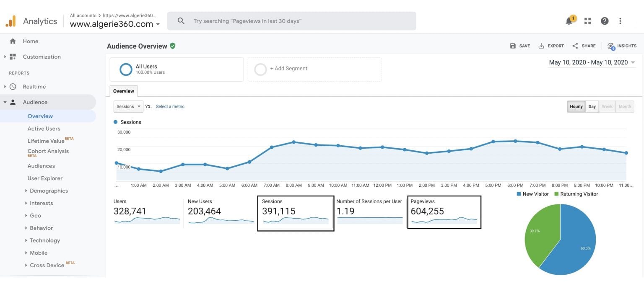
Task: Click the Share report icon
Action: (x=584, y=46)
